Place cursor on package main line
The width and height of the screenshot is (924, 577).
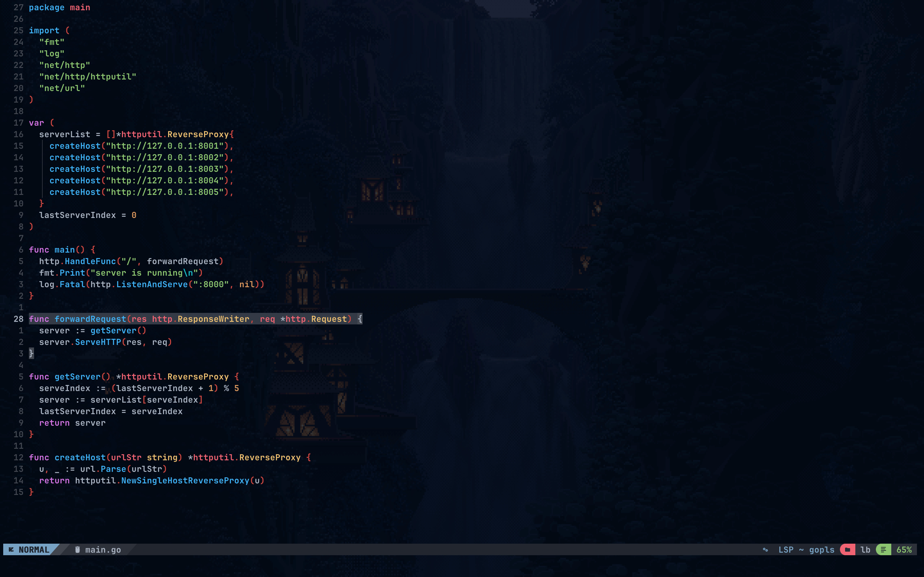click(60, 8)
